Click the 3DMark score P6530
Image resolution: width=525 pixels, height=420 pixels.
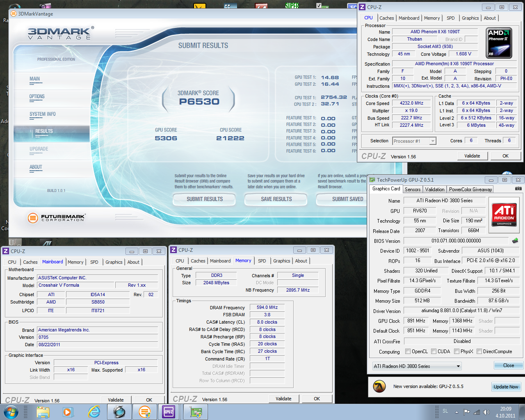point(199,102)
